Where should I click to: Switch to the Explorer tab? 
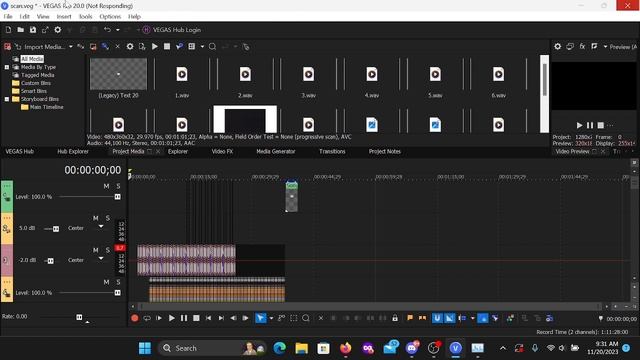(178, 151)
